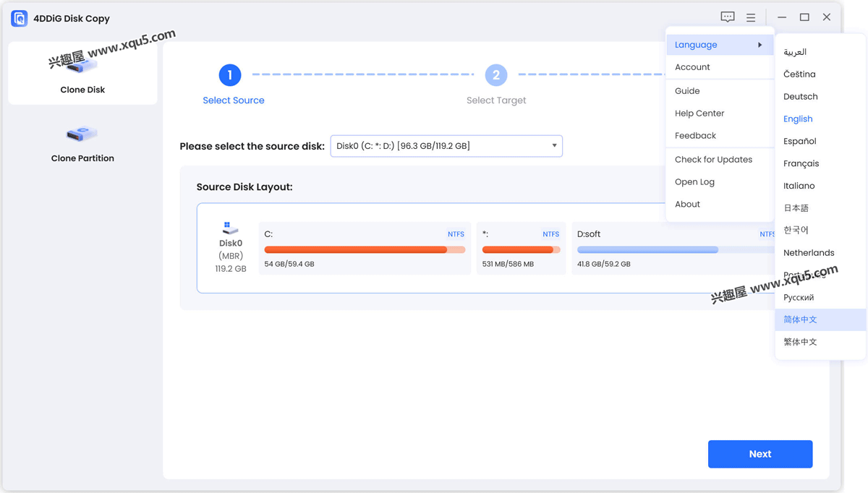Choose Arabic language option

(x=820, y=52)
